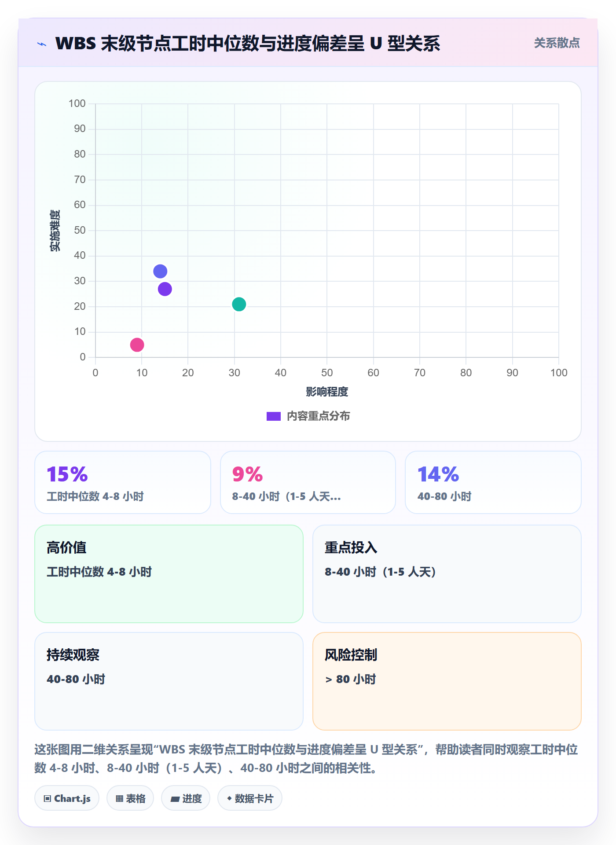Open the 15% 工时中位数 4-8 小时 stat card

click(x=123, y=482)
